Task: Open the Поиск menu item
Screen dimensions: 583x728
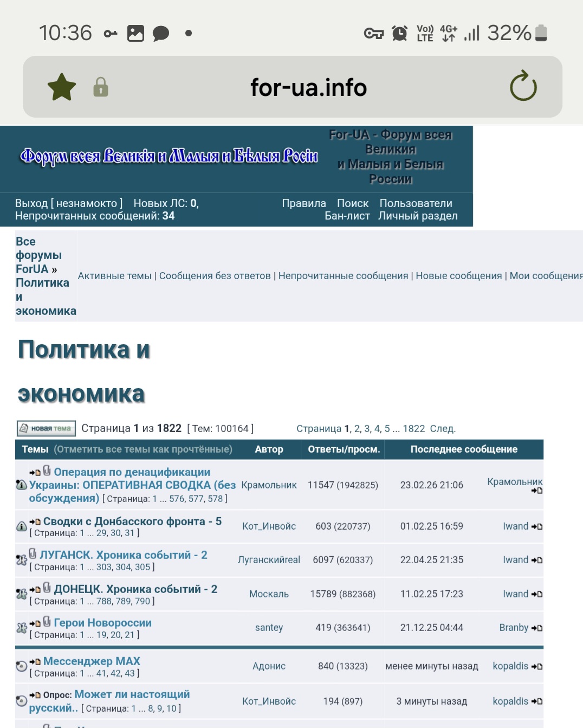Action: point(353,203)
